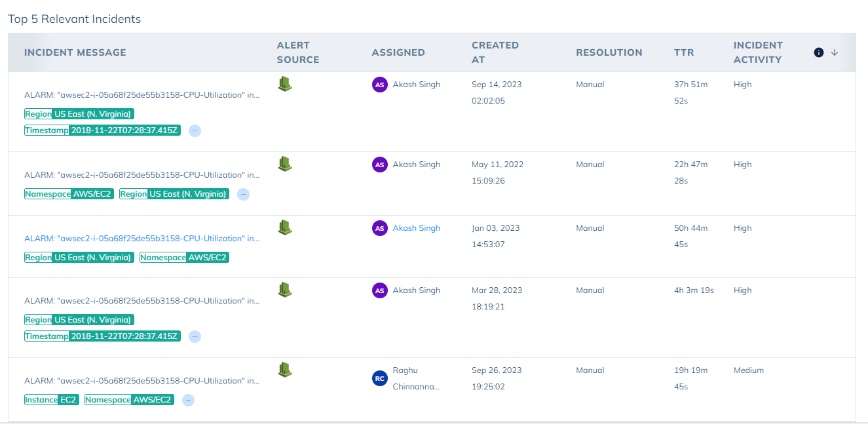Click alert source icon for Jan 03, 2023 incident

point(285,227)
